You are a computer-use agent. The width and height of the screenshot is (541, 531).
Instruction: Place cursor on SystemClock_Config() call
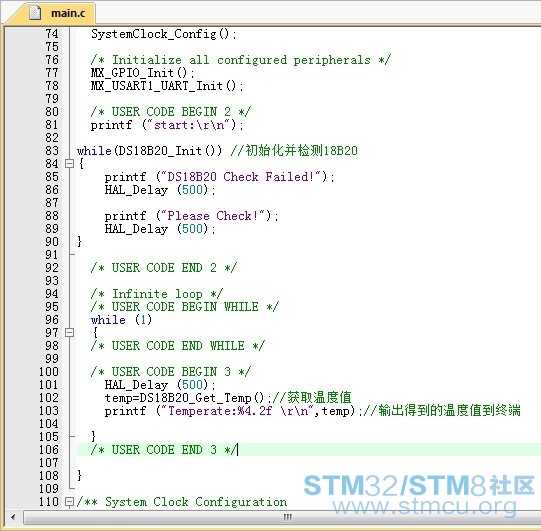(164, 34)
